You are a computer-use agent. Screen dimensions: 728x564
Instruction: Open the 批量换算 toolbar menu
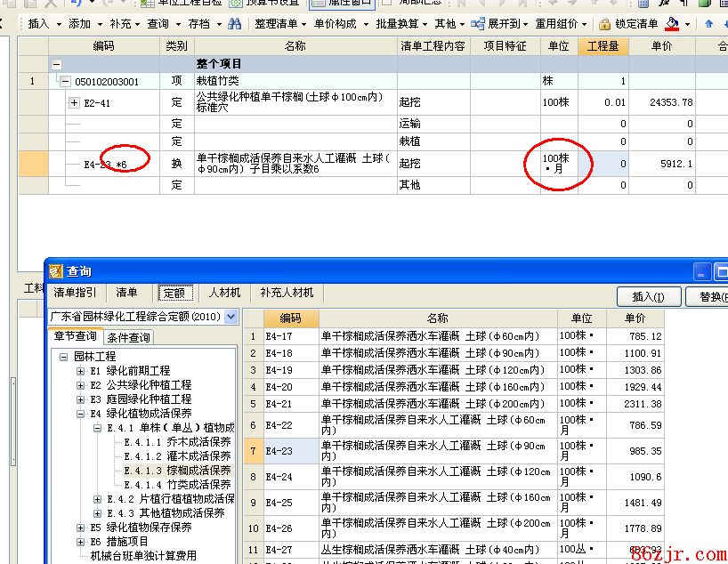point(397,24)
